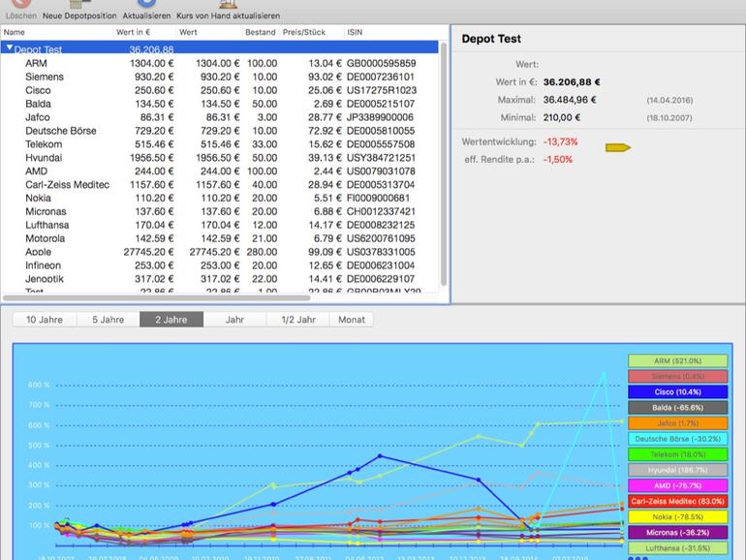The image size is (746, 560).
Task: Open Kurs von Hand aktualisieren
Action: click(228, 12)
